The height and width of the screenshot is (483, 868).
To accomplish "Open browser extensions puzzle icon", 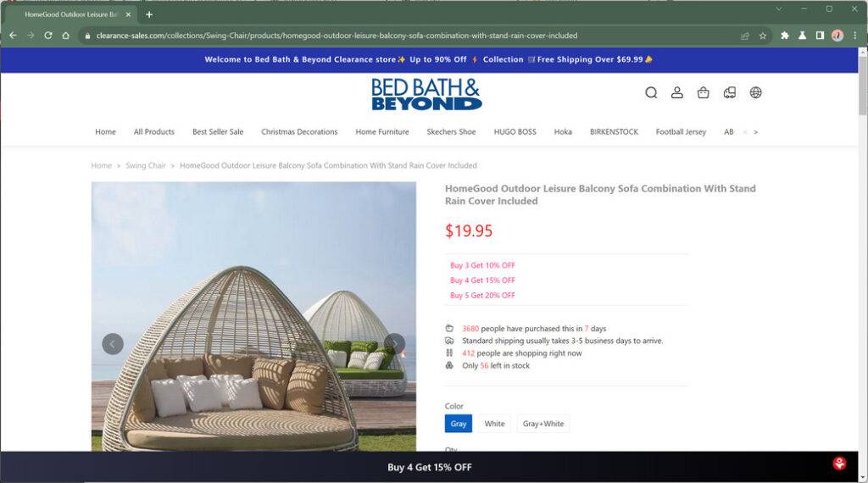I will tap(784, 36).
